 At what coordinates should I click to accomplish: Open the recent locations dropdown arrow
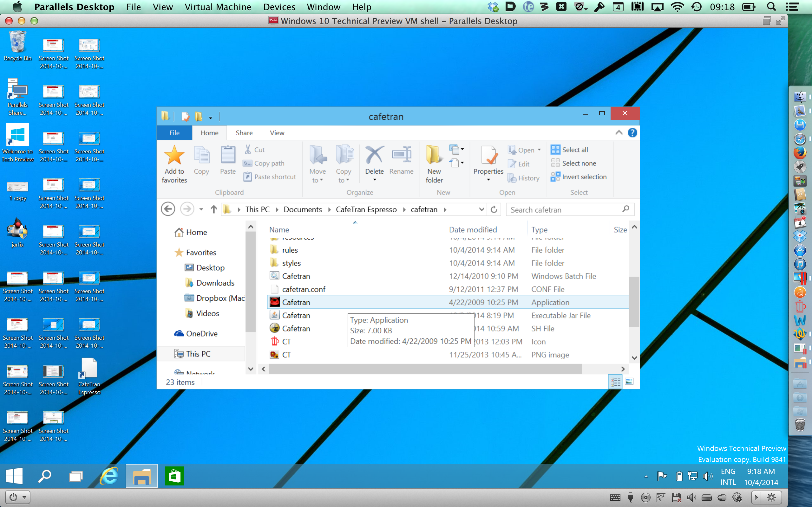click(x=201, y=209)
